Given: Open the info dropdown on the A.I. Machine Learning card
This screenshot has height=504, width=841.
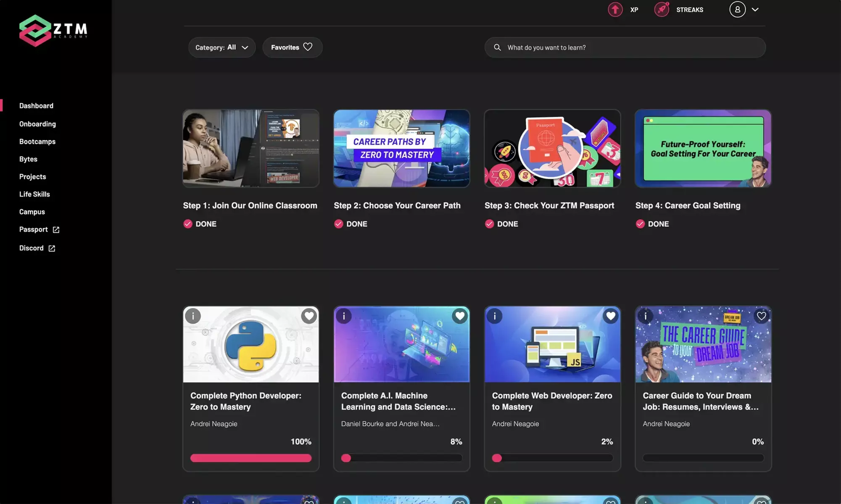Looking at the screenshot, I should point(344,316).
